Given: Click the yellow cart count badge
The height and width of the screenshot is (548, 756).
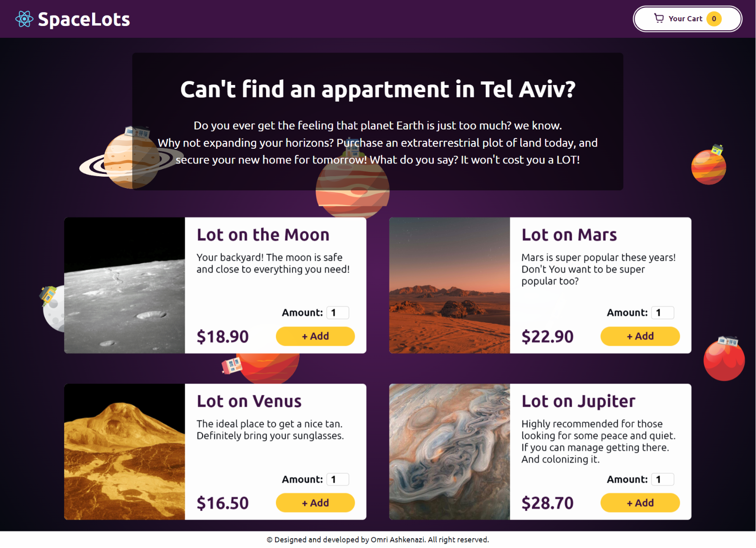Looking at the screenshot, I should tap(714, 19).
